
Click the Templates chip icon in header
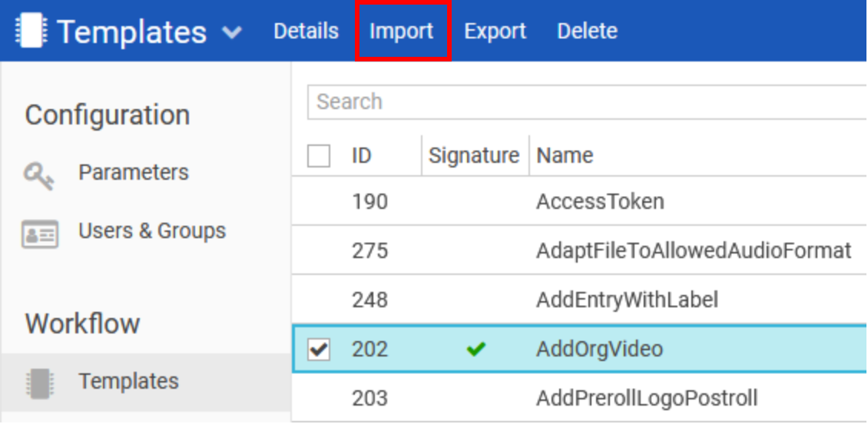pos(31,31)
